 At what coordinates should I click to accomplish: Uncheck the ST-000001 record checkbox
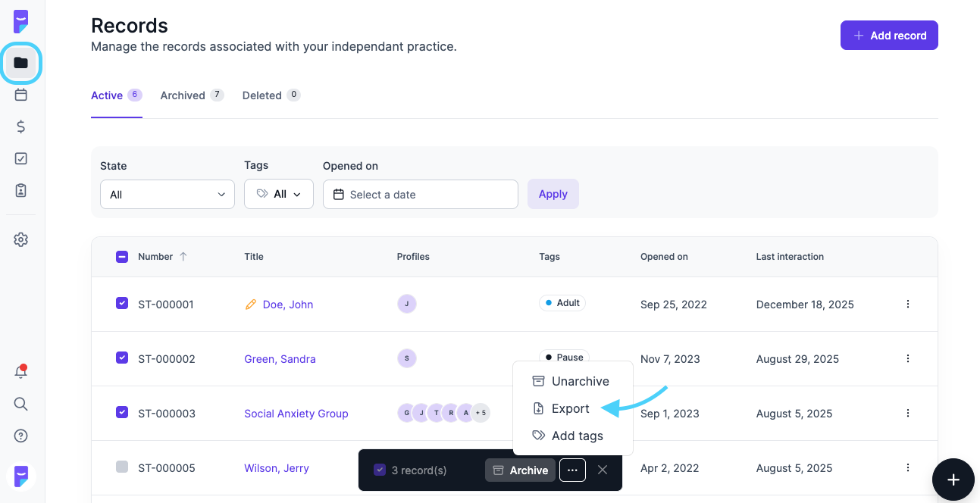coord(122,303)
